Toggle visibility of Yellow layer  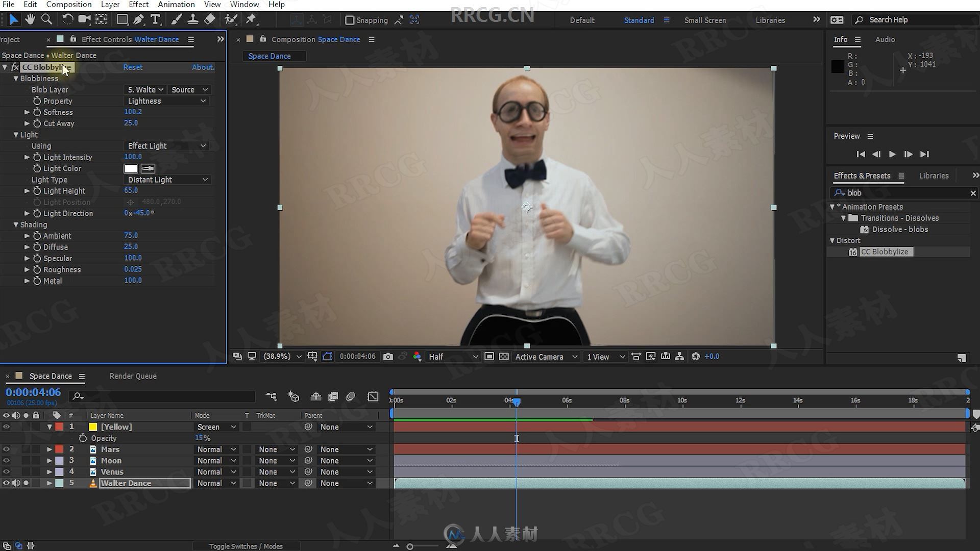coord(6,427)
